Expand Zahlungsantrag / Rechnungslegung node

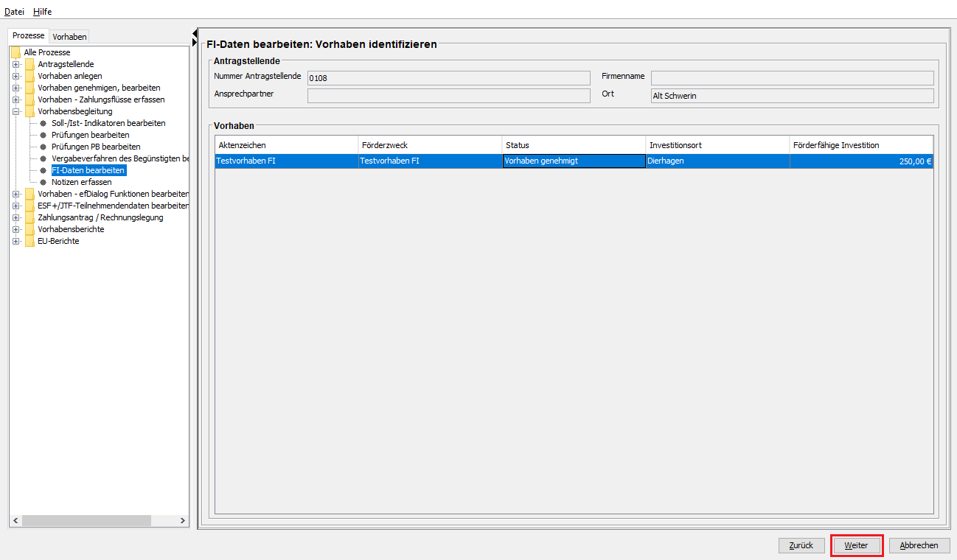point(15,217)
